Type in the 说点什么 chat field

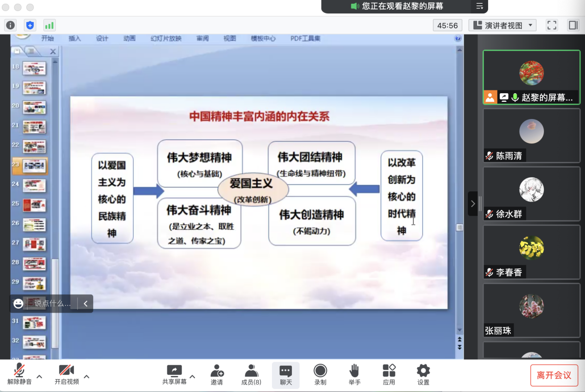(x=53, y=303)
